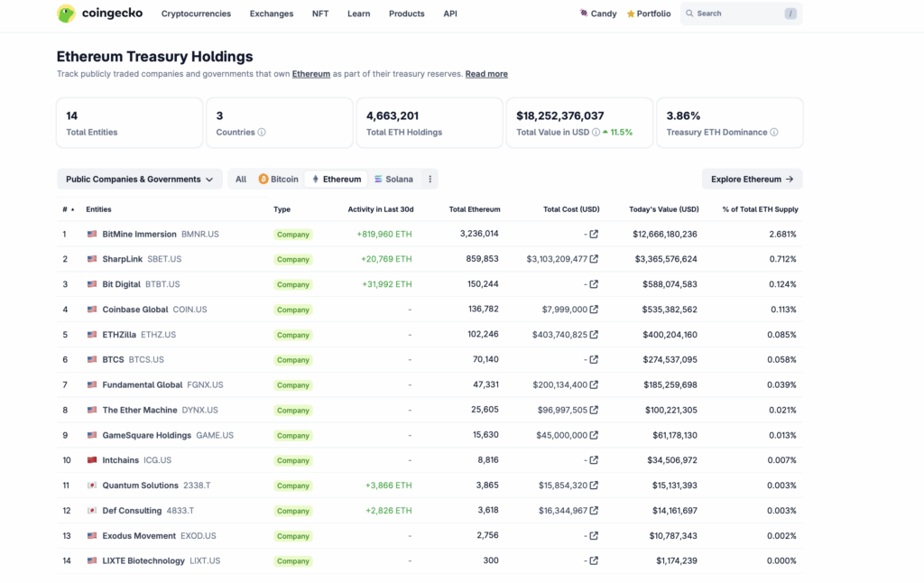
Task: Open SharpLink entity page
Action: click(x=123, y=259)
